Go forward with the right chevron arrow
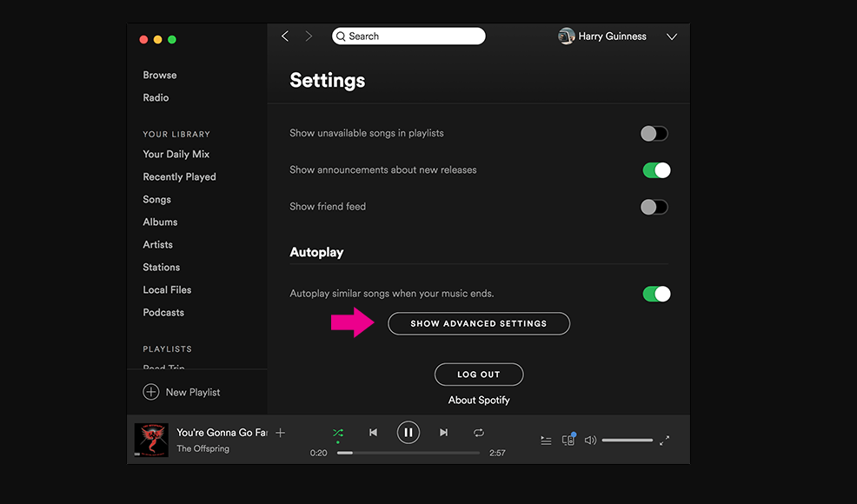Viewport: 857px width, 504px height. pos(309,36)
